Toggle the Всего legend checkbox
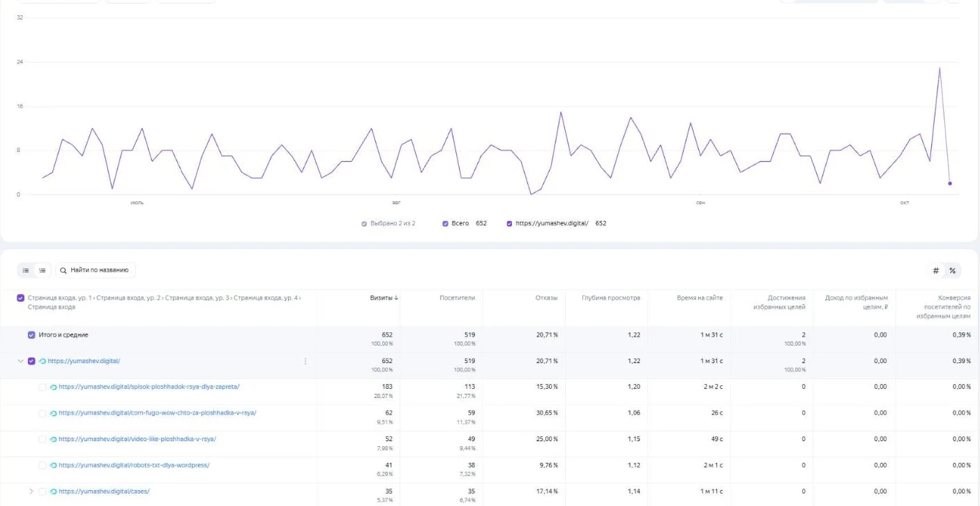Viewport: 980px width, 506px height. click(446, 224)
